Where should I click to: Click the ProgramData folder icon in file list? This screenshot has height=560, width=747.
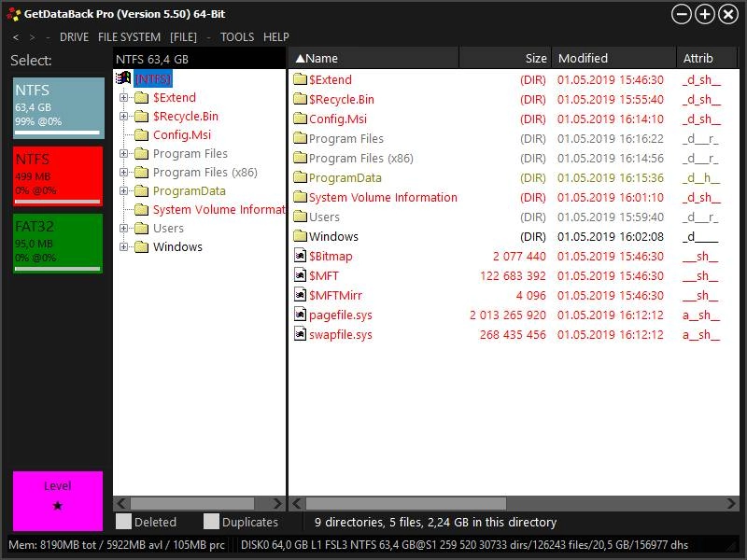pyautogui.click(x=300, y=177)
